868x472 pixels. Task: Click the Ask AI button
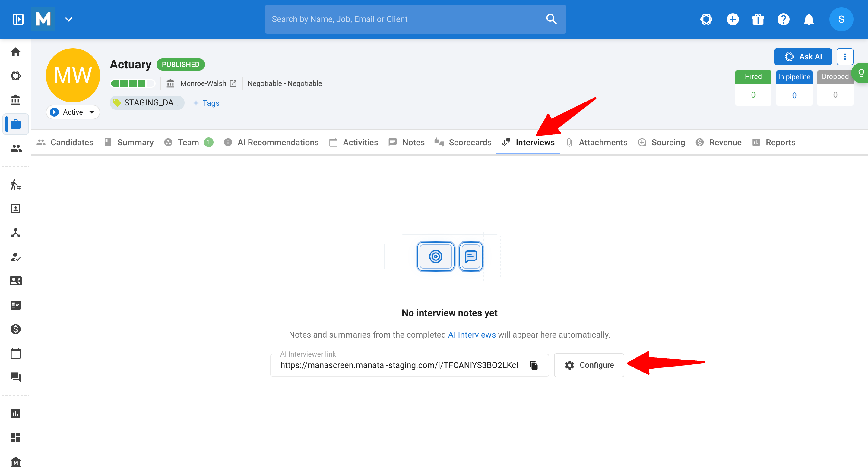point(803,57)
